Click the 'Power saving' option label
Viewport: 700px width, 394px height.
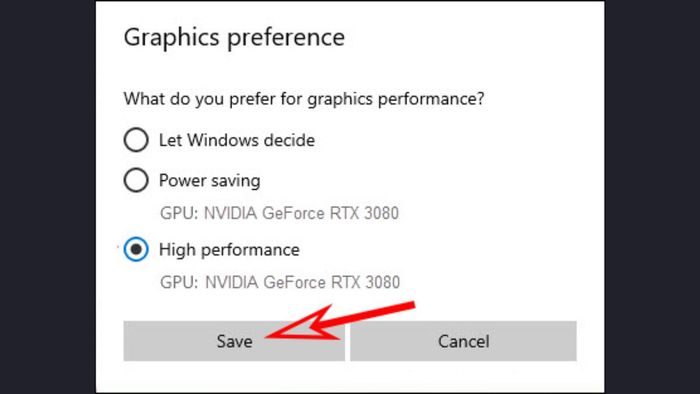click(x=210, y=181)
